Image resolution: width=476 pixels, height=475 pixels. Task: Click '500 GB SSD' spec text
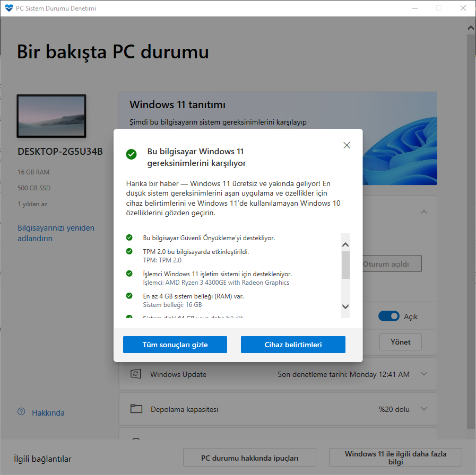(34, 188)
